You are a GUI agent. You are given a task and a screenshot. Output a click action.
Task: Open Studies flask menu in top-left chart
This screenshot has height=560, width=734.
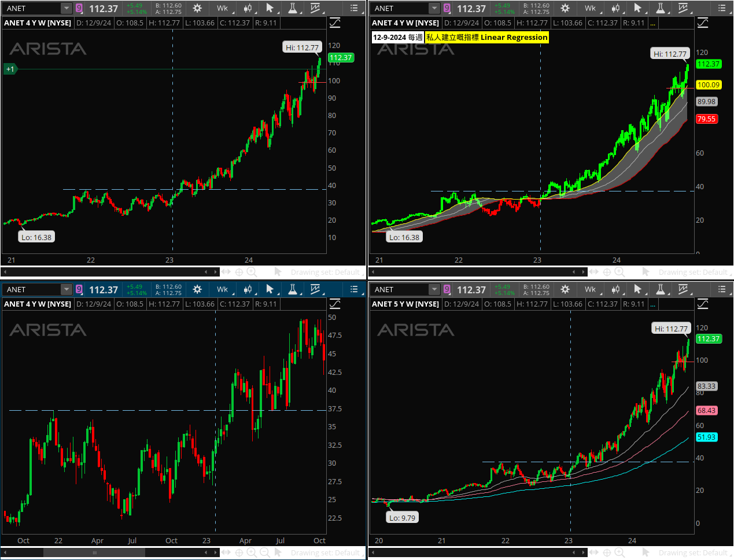[293, 8]
